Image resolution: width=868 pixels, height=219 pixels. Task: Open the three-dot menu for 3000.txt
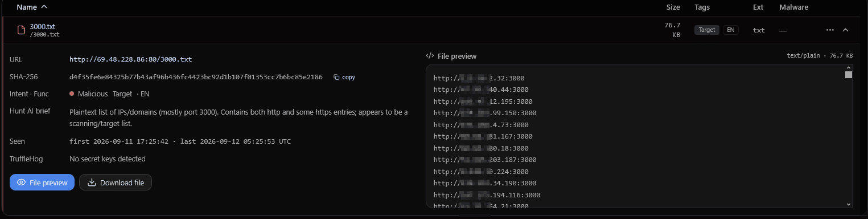830,30
